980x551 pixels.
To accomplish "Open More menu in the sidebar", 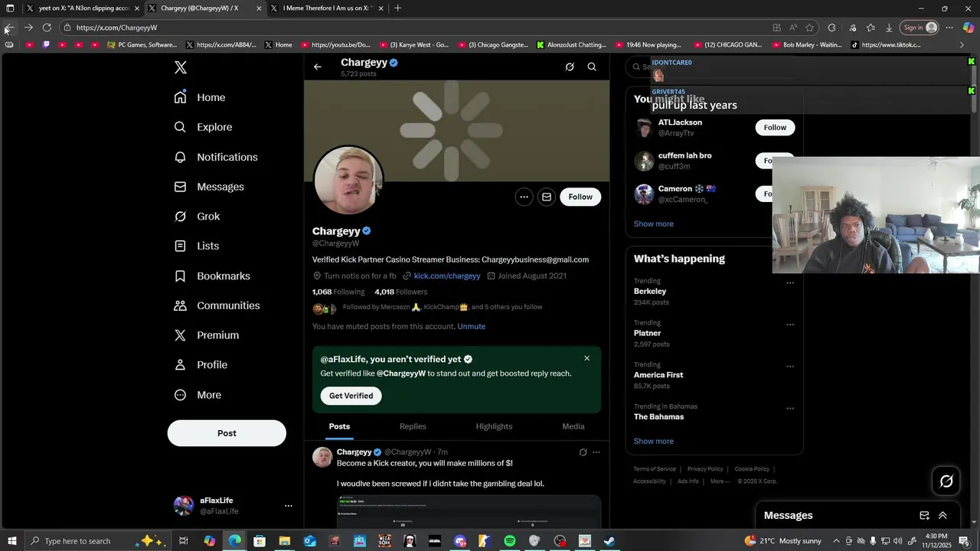I will [198, 395].
